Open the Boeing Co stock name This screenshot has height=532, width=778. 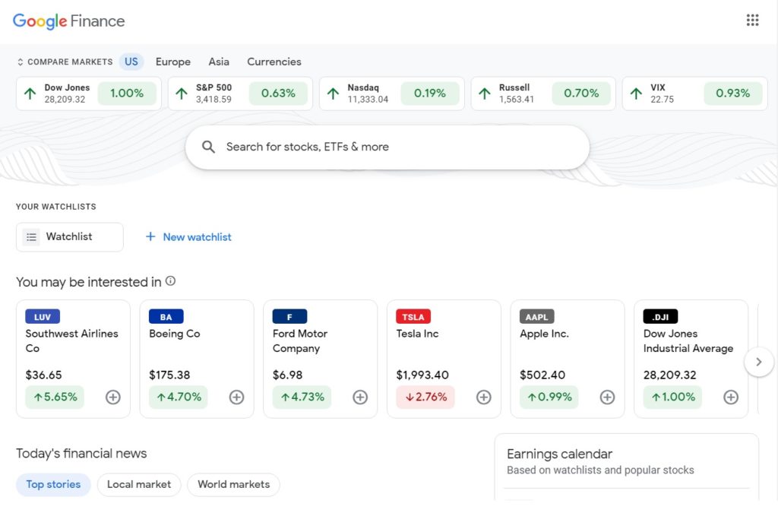tap(175, 334)
